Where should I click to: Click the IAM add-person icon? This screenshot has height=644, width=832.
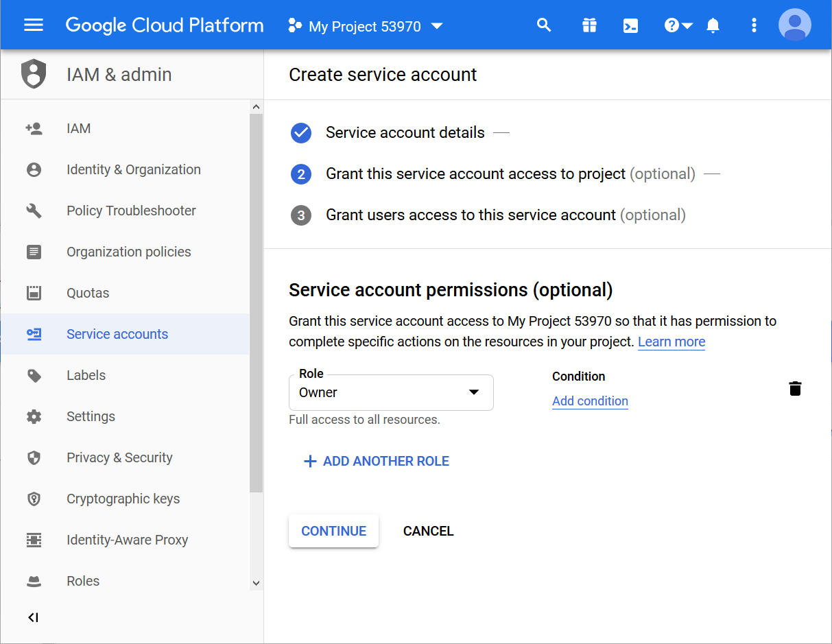coord(34,128)
